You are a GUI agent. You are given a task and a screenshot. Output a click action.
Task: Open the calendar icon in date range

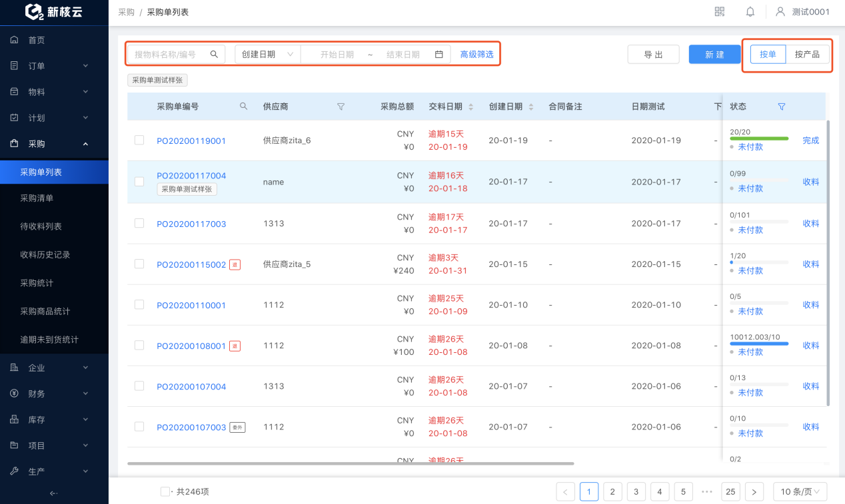(439, 55)
